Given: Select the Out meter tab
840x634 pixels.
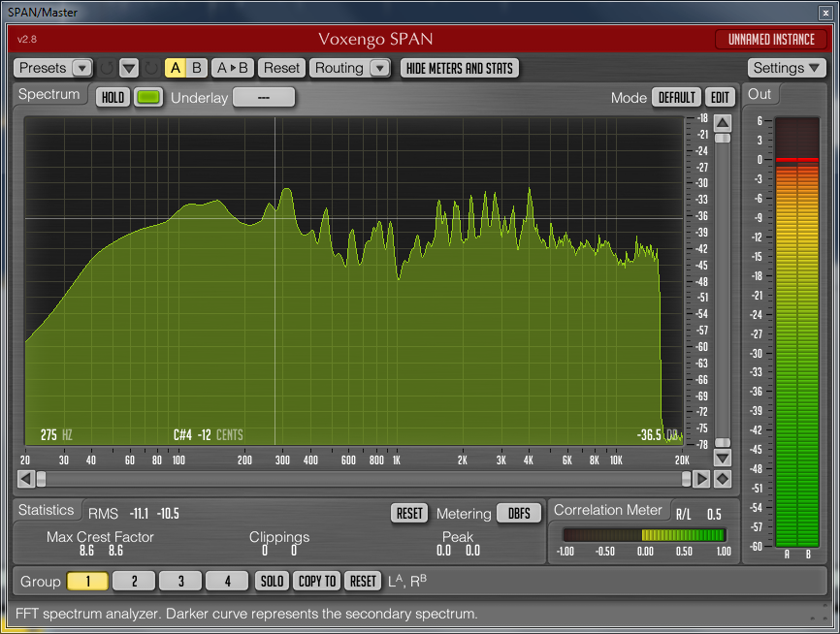Looking at the screenshot, I should 759,94.
